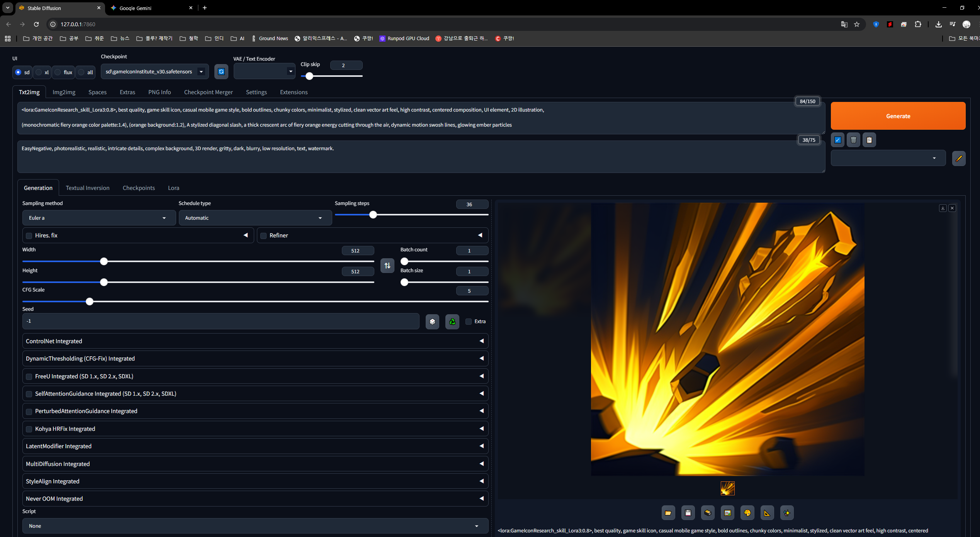
Task: Open the Sampling method dropdown
Action: pos(99,218)
